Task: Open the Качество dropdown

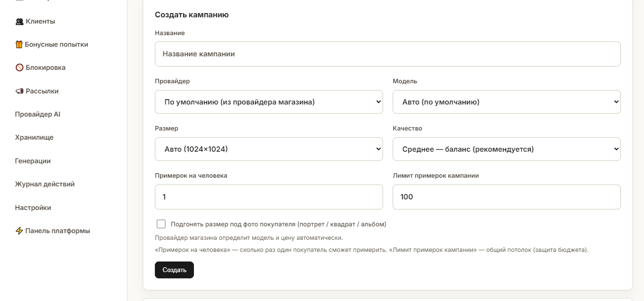Action: tap(507, 149)
